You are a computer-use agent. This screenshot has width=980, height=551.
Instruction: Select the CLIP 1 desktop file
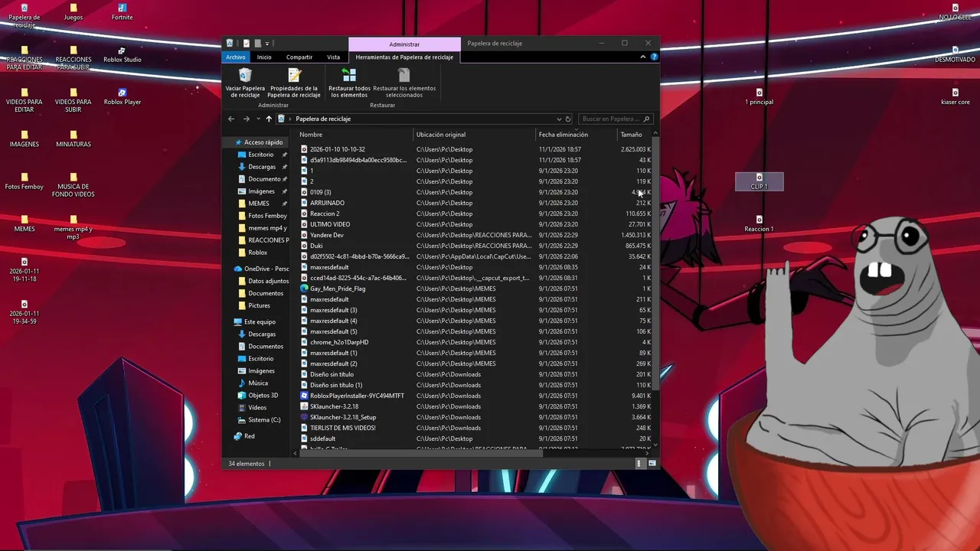coord(759,181)
